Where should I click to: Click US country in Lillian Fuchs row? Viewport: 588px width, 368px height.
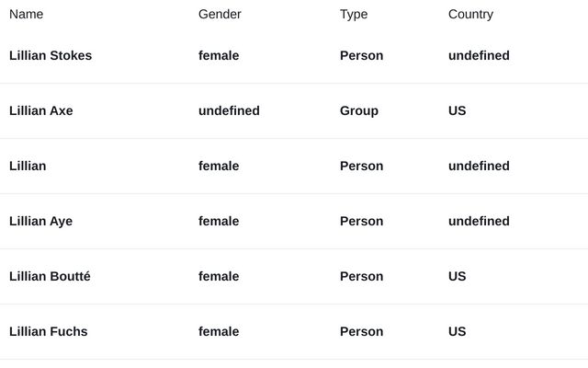click(x=458, y=331)
